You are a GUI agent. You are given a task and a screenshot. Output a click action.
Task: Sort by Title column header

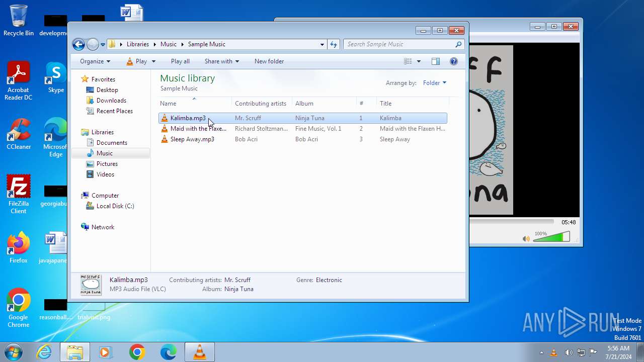tap(413, 104)
